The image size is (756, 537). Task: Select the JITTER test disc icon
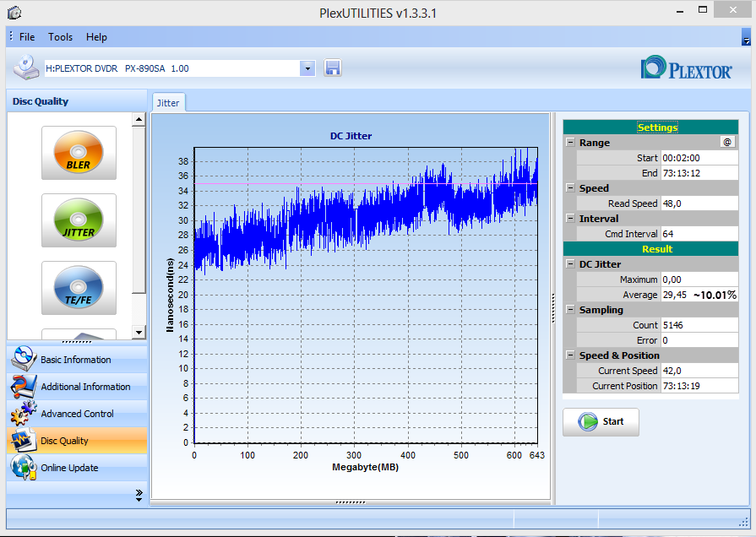click(79, 220)
